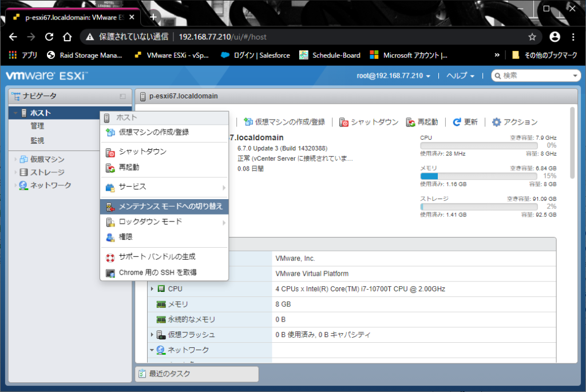Click サポート バンドルの生成 lifebuoy icon

point(110,257)
